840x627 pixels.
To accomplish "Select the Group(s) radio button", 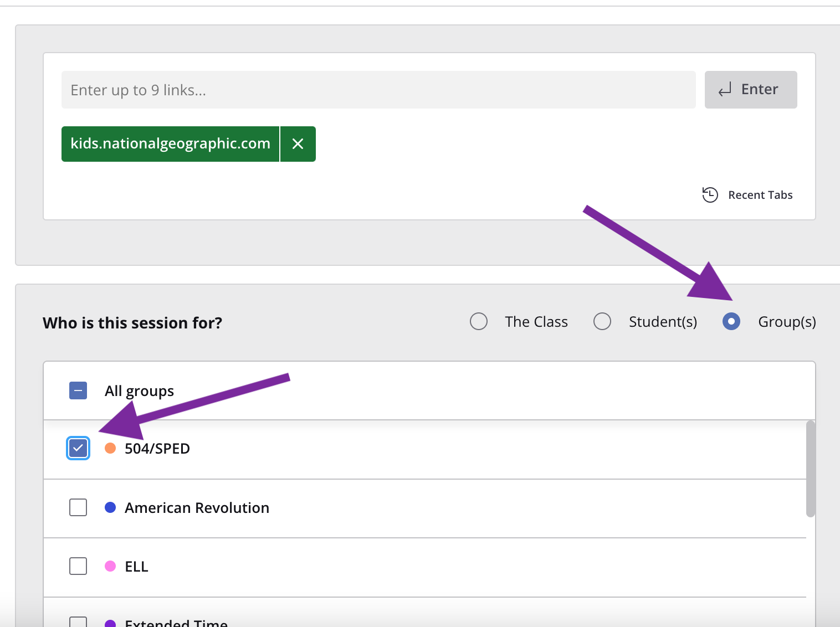I will [x=731, y=321].
